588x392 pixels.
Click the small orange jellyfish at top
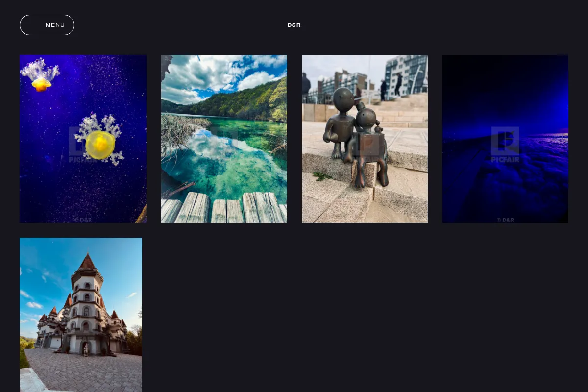pyautogui.click(x=42, y=84)
